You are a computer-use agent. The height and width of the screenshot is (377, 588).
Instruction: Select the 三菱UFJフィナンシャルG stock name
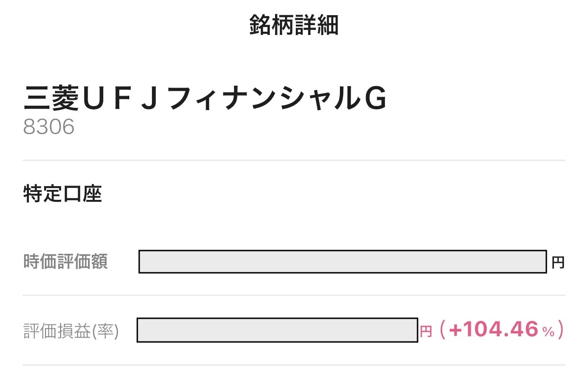click(x=205, y=100)
